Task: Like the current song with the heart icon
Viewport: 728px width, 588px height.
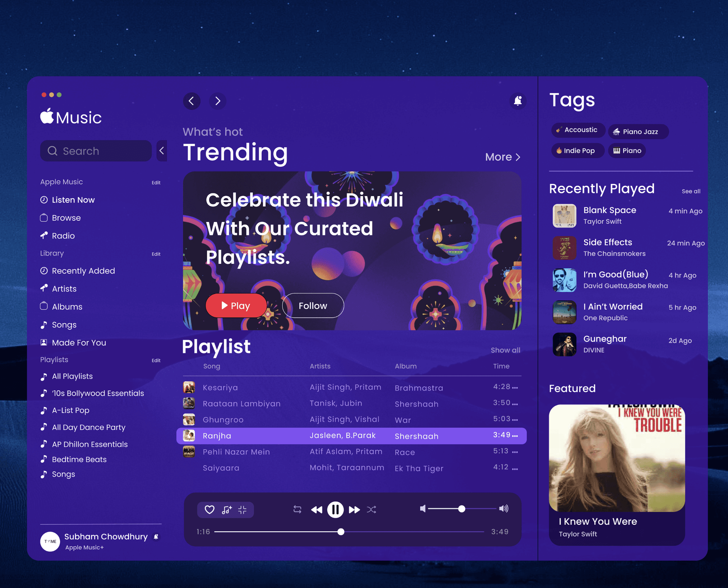Action: click(x=209, y=509)
